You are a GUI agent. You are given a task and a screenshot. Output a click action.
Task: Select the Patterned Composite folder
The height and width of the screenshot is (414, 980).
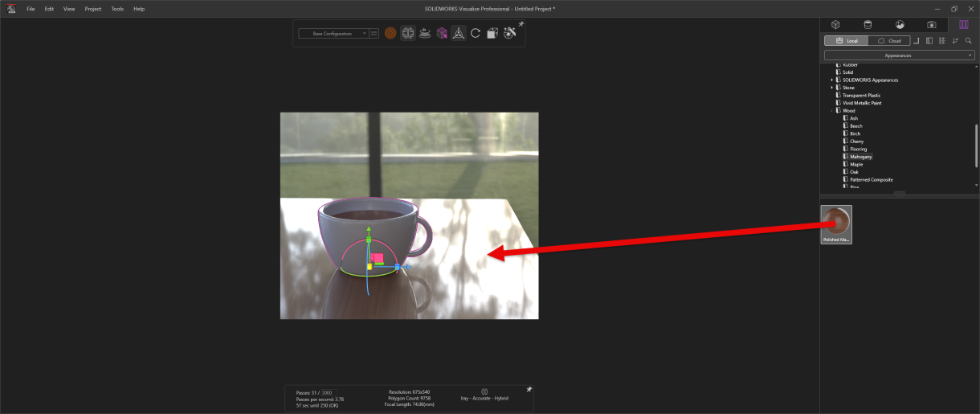(871, 179)
